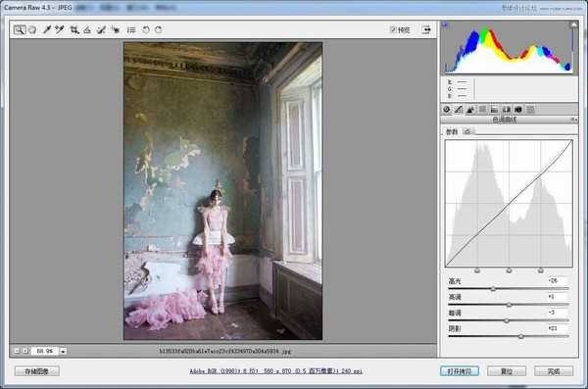Rotate image 90 degrees clockwise
The height and width of the screenshot is (389, 588).
pyautogui.click(x=159, y=30)
